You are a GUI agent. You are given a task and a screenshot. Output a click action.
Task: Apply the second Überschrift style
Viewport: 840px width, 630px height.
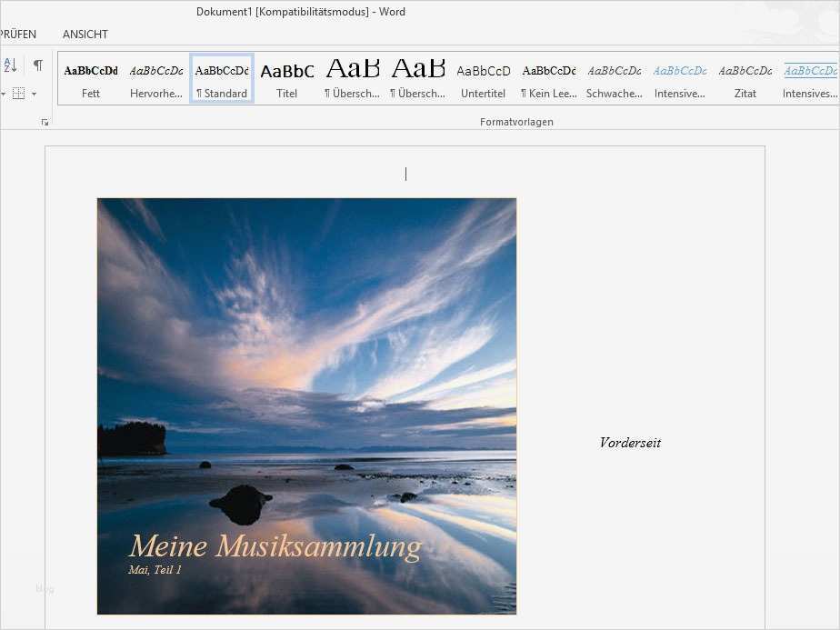pyautogui.click(x=418, y=79)
